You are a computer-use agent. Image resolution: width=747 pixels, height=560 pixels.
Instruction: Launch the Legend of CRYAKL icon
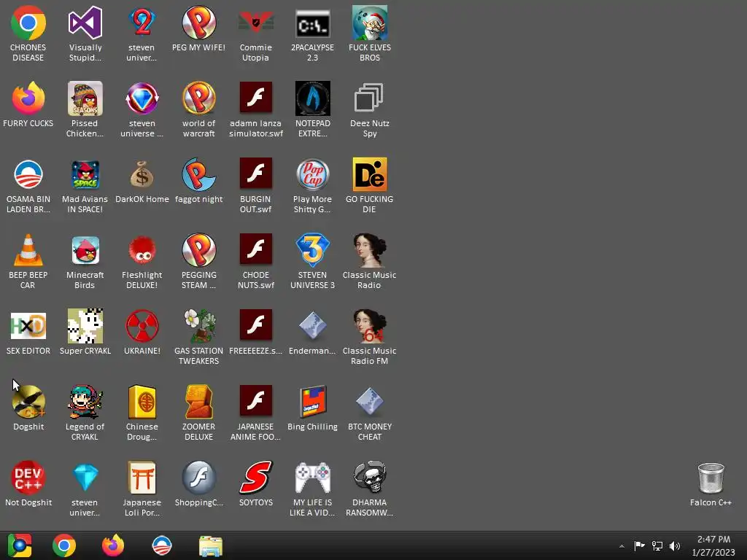(85, 412)
